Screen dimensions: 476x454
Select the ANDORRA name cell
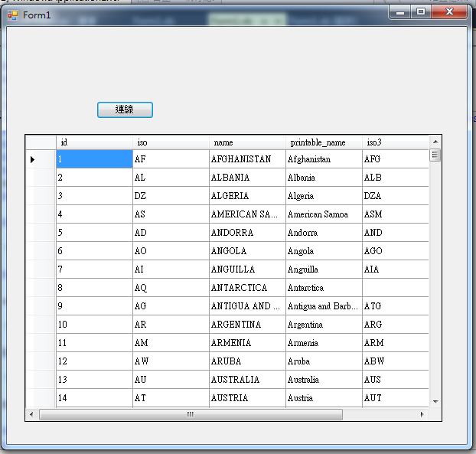click(x=247, y=232)
